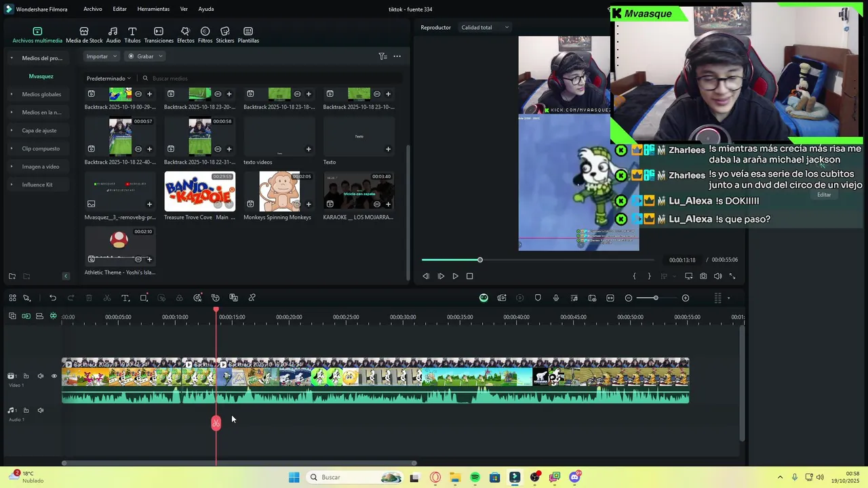Click the player volume icon
The width and height of the screenshot is (868, 488).
pyautogui.click(x=717, y=277)
